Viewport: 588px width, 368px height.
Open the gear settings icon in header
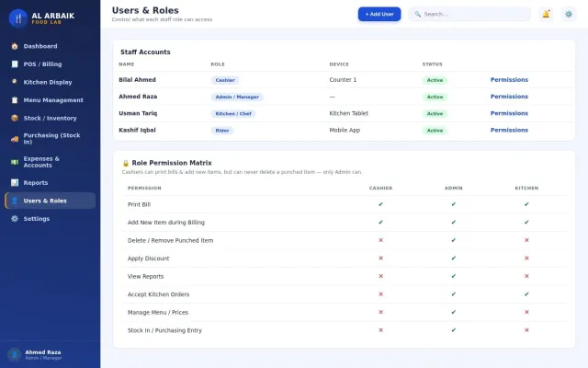pos(569,15)
